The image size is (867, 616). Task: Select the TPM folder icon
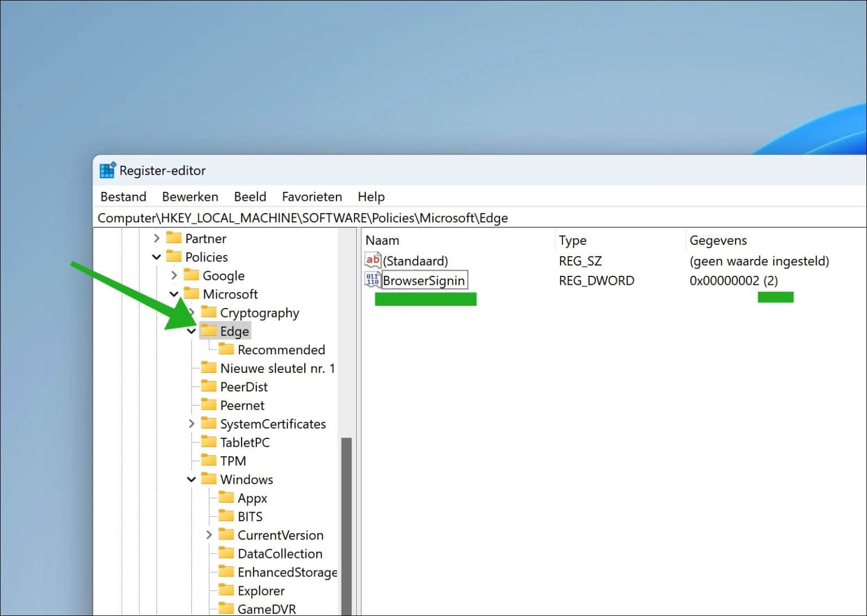[209, 460]
